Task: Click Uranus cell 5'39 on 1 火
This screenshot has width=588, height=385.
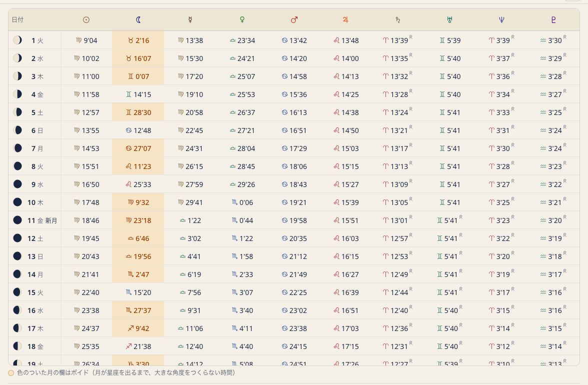Action: [449, 40]
